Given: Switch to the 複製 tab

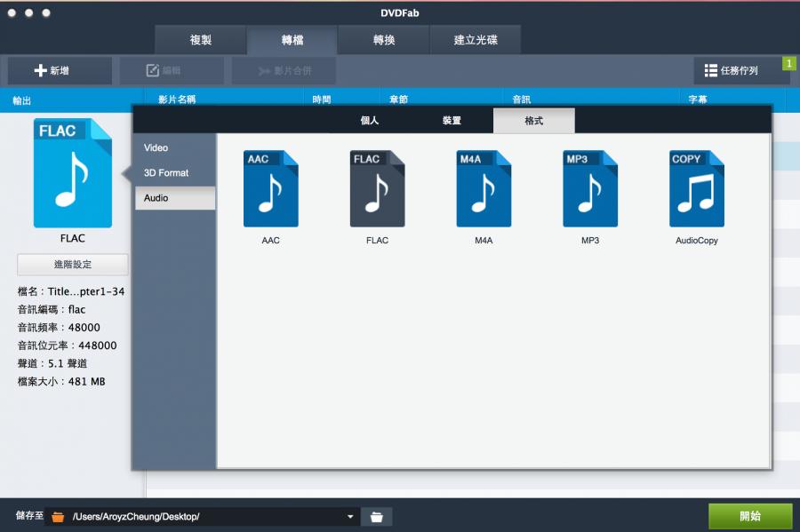Looking at the screenshot, I should point(201,40).
